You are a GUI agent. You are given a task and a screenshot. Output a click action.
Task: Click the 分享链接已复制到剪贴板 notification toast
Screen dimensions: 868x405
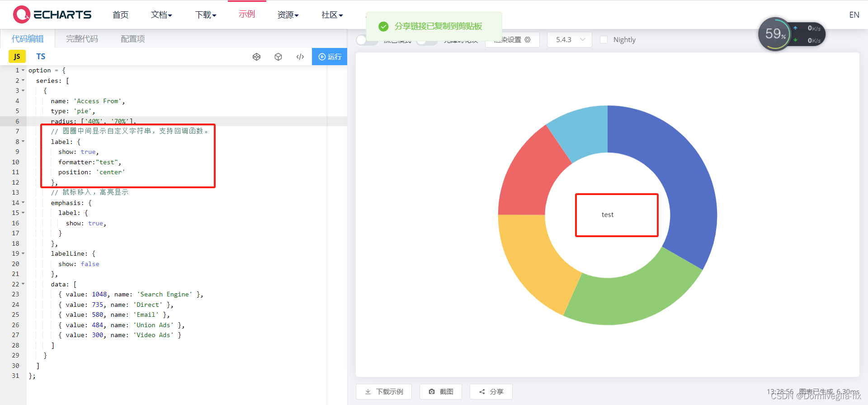tap(434, 26)
